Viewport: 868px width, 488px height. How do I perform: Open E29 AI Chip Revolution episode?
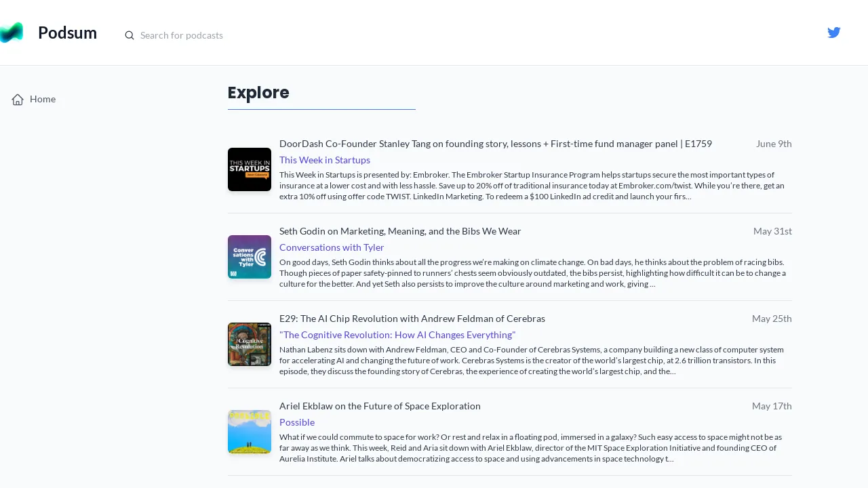pyautogui.click(x=412, y=319)
